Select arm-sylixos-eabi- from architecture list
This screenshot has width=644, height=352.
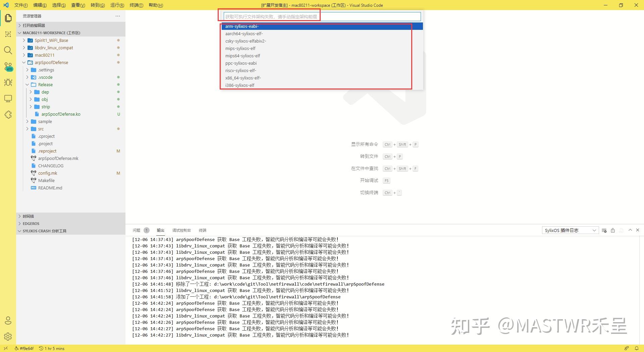pyautogui.click(x=242, y=26)
